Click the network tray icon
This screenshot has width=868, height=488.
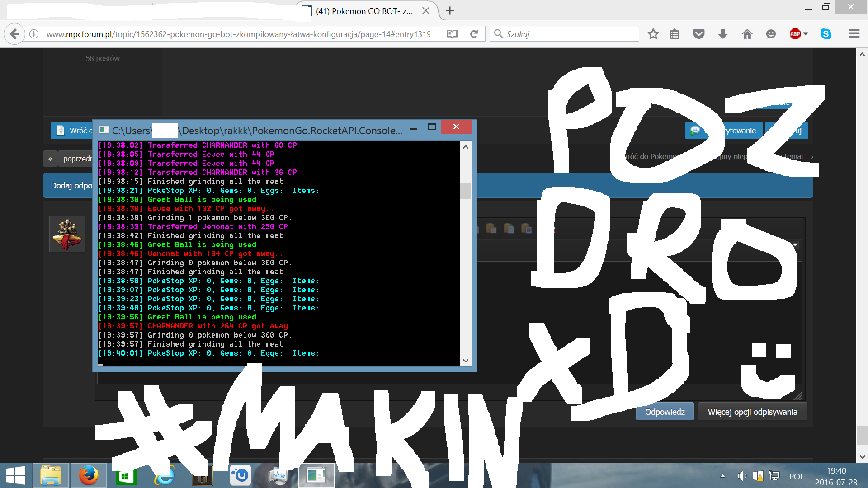tap(774, 476)
